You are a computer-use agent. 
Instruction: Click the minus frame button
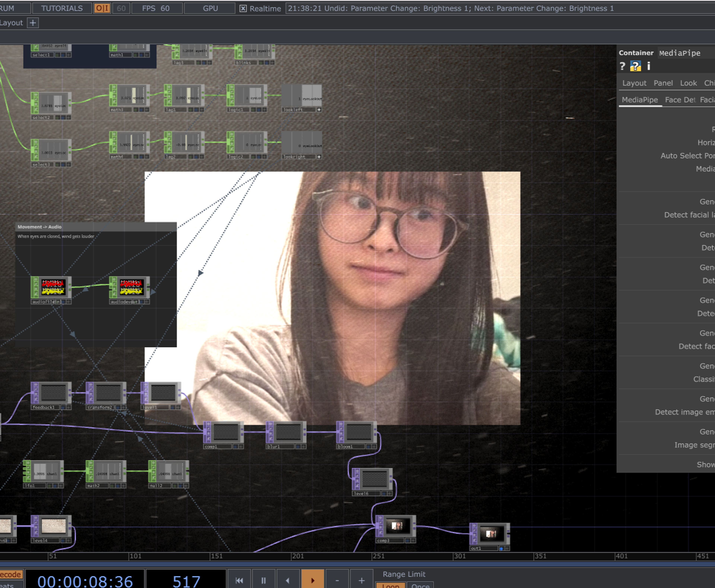[x=337, y=580]
